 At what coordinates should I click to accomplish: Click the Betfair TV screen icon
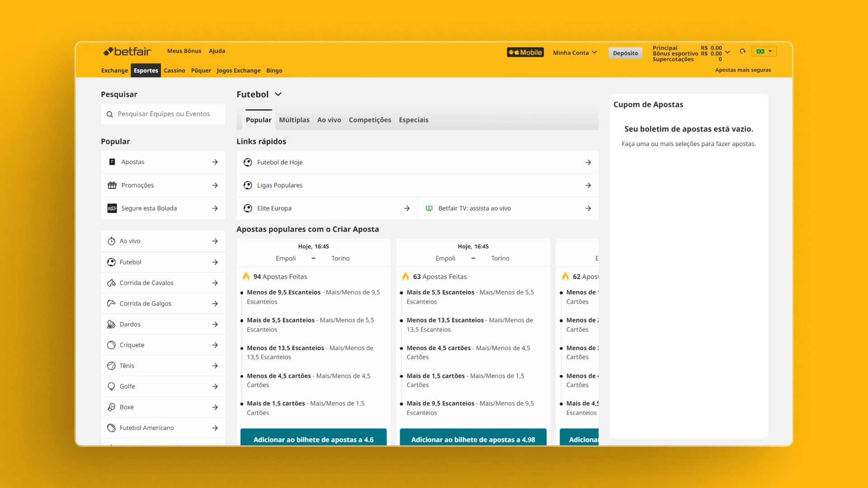pyautogui.click(x=429, y=208)
